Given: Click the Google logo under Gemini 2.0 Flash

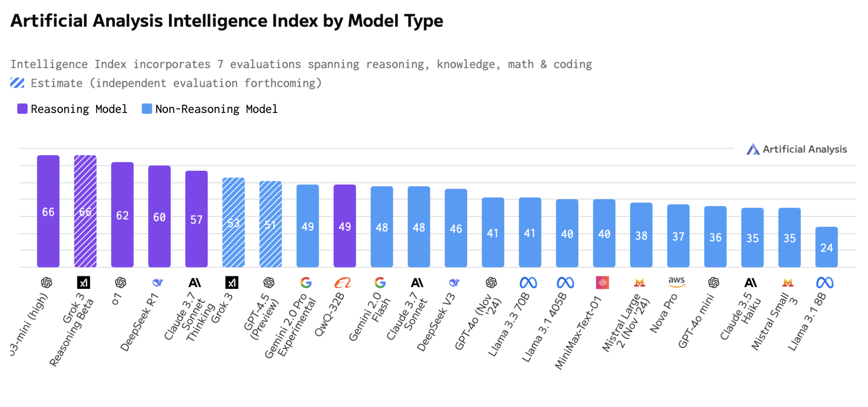Looking at the screenshot, I should click(380, 283).
